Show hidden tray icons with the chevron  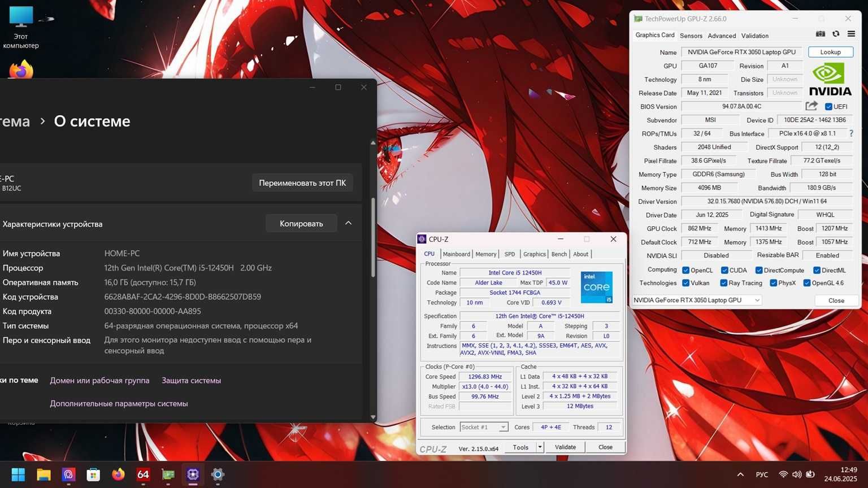(x=740, y=474)
